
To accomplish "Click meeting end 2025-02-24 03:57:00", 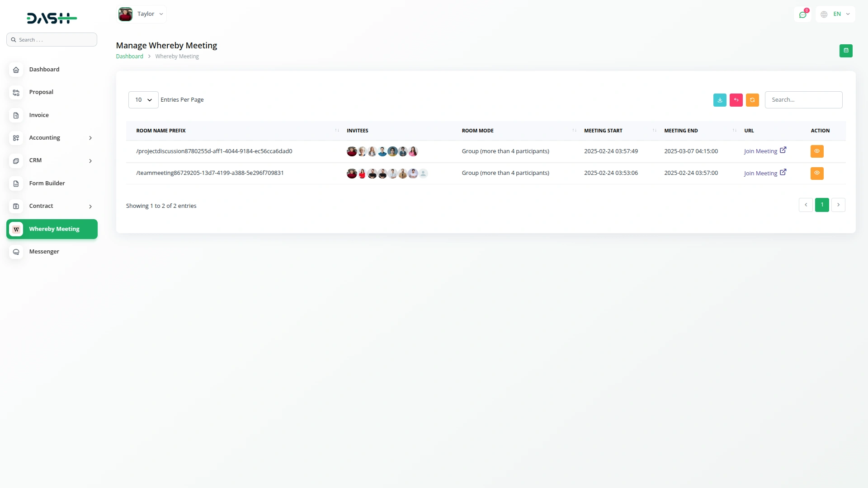I will (691, 173).
